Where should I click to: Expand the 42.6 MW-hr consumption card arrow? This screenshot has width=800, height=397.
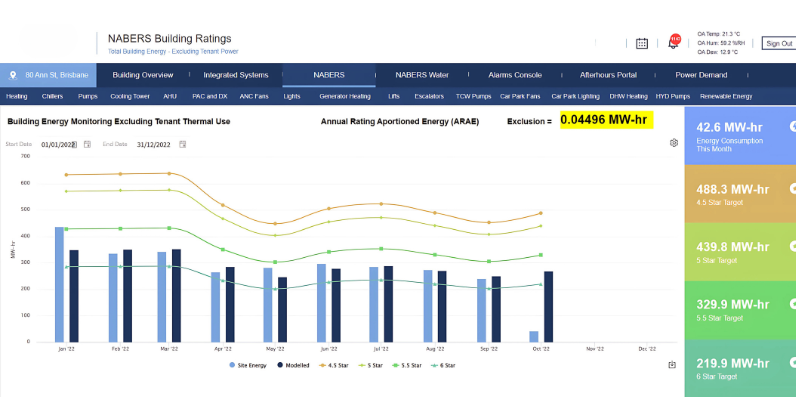pos(793,126)
